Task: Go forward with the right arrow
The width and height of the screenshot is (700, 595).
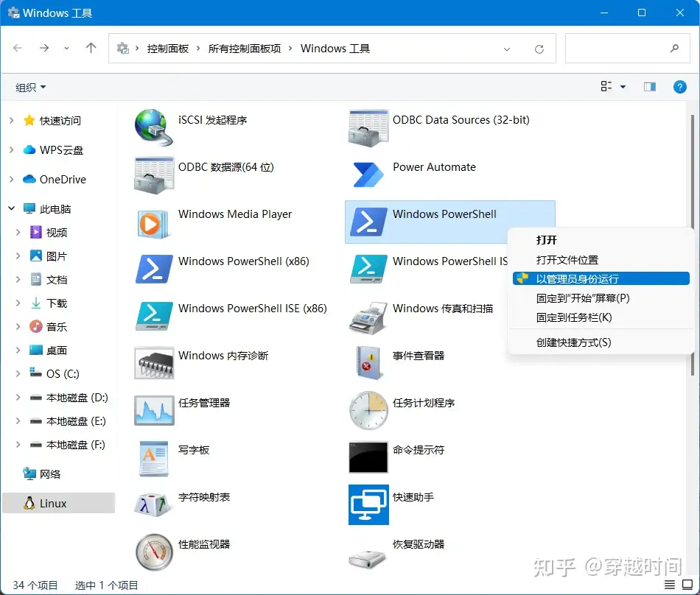Action: point(44,48)
